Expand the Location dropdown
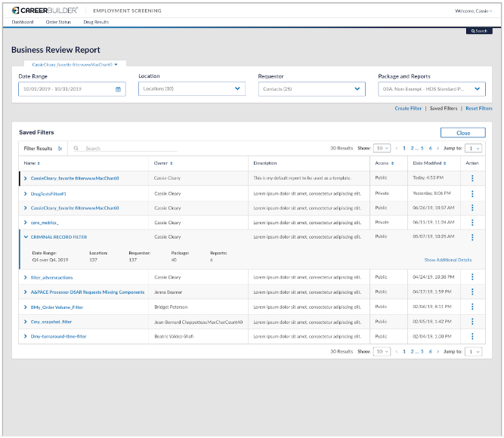 click(x=239, y=89)
